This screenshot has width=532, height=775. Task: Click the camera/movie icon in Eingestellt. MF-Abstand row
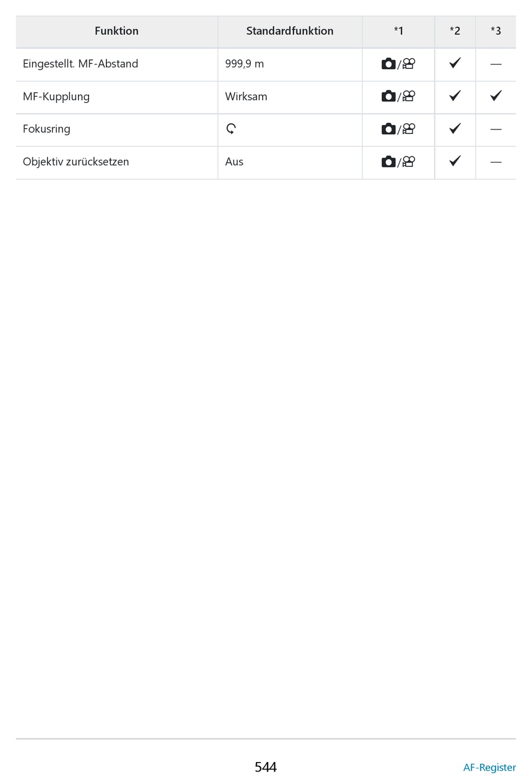398,64
